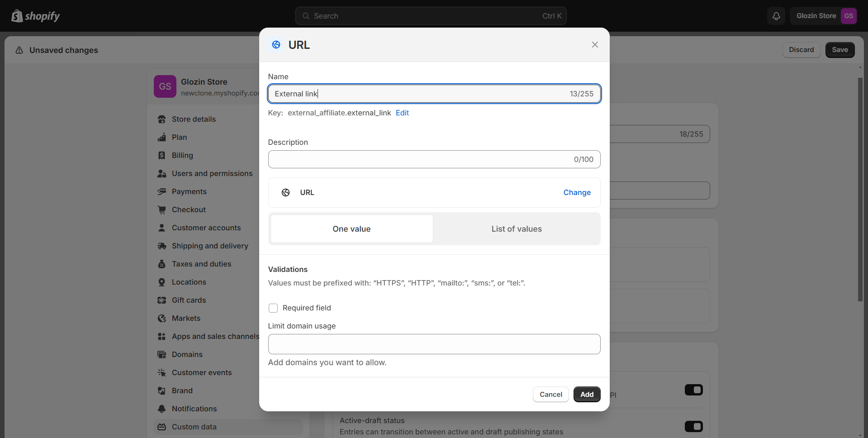
Task: Click the search magnifier icon
Action: click(306, 16)
